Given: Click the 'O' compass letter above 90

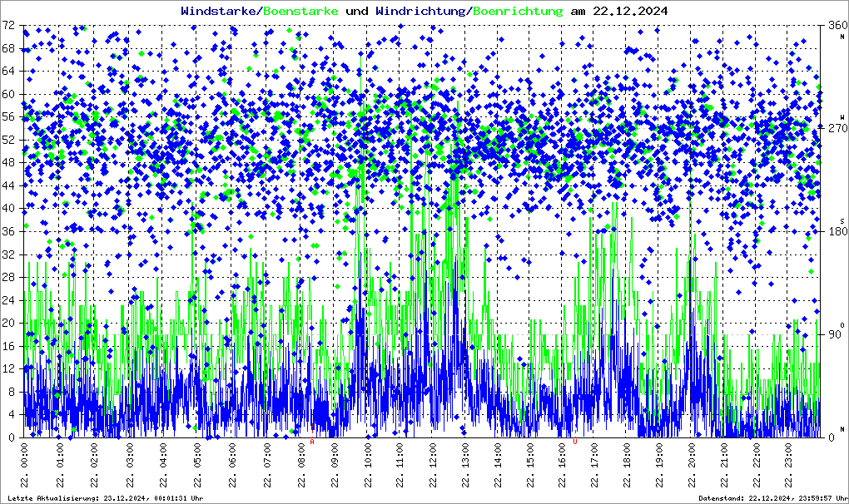Looking at the screenshot, I should [842, 324].
